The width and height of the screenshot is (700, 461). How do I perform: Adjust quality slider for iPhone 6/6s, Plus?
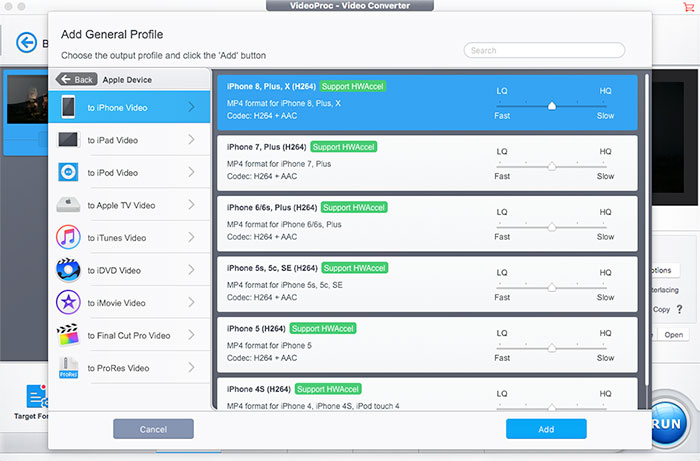point(552,227)
